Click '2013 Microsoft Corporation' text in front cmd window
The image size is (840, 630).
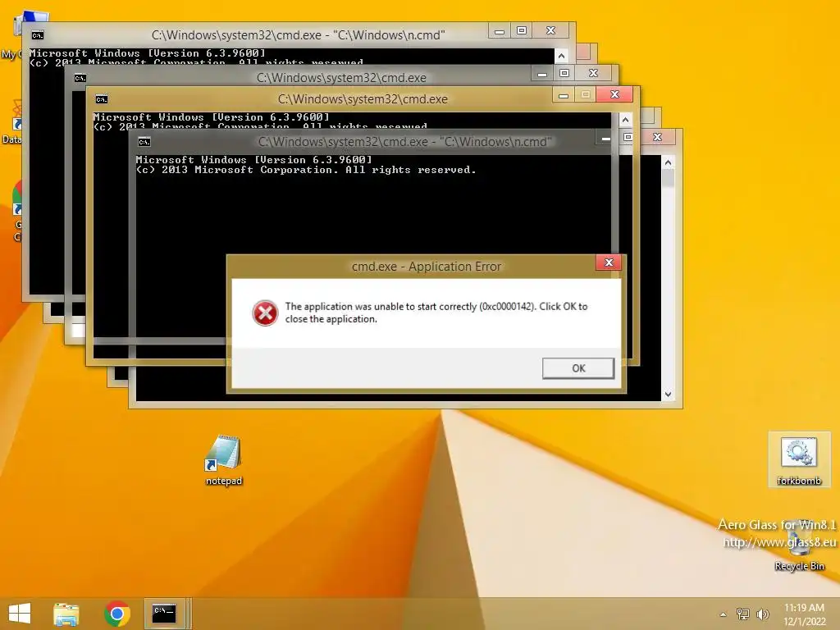coord(249,170)
